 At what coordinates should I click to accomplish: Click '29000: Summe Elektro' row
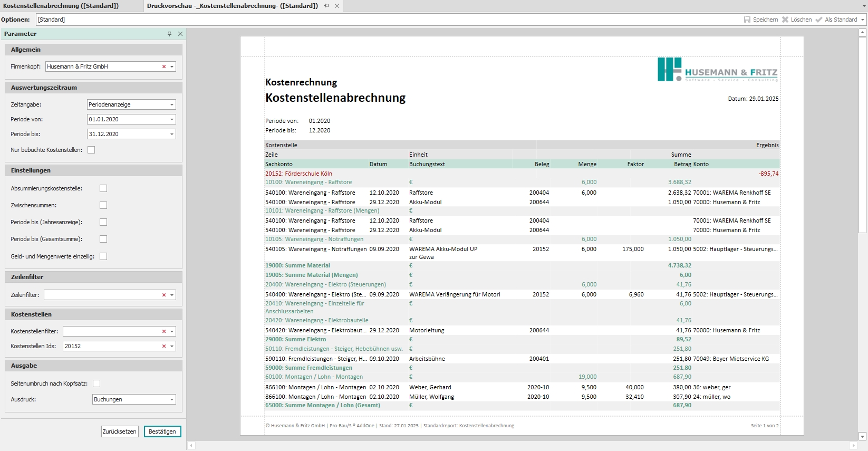pyautogui.click(x=522, y=339)
